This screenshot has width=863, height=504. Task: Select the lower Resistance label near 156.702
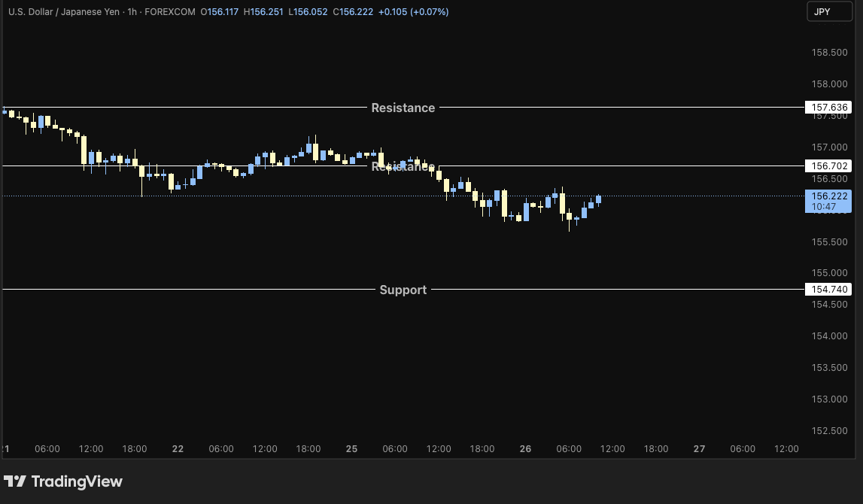point(403,167)
